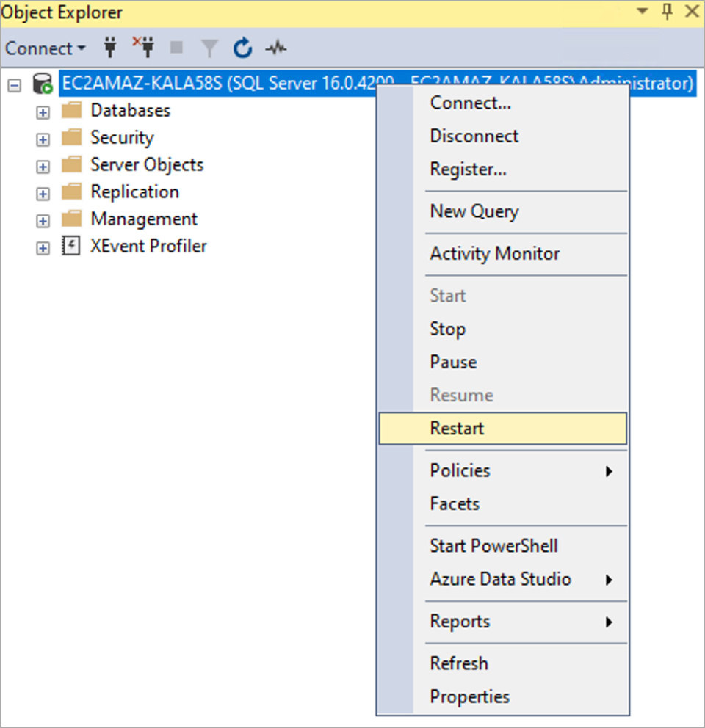705x728 pixels.
Task: Select Reports in the context menu
Action: [503, 622]
